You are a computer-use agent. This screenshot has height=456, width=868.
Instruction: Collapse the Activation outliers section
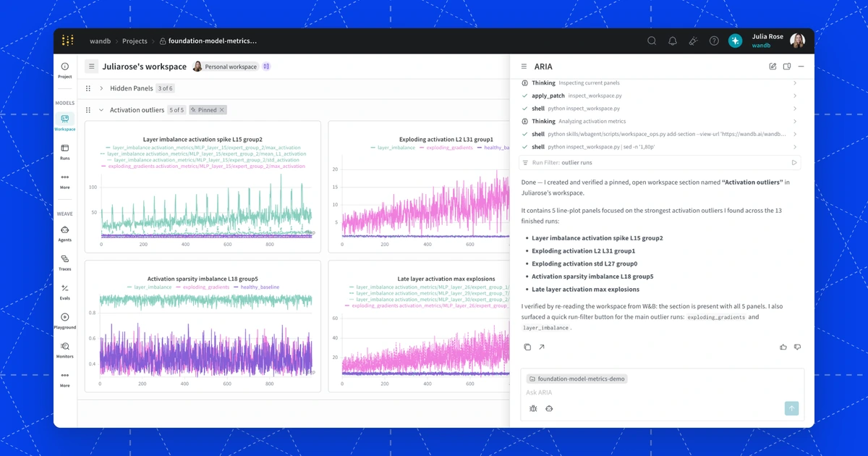101,110
